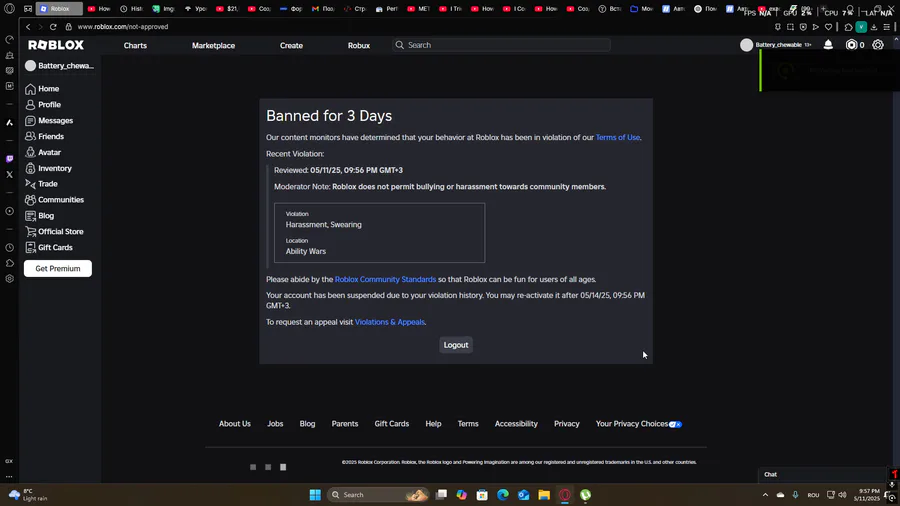Open the Robux balance icon

(x=851, y=45)
